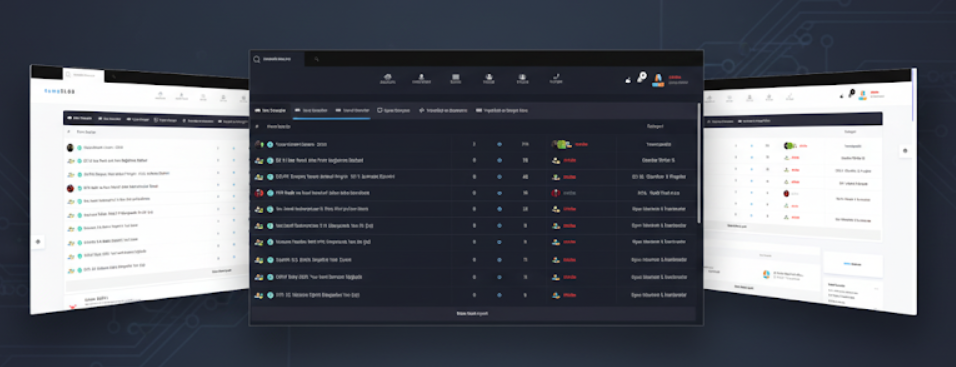Open the second navigation icon (person) in center window

point(421,79)
